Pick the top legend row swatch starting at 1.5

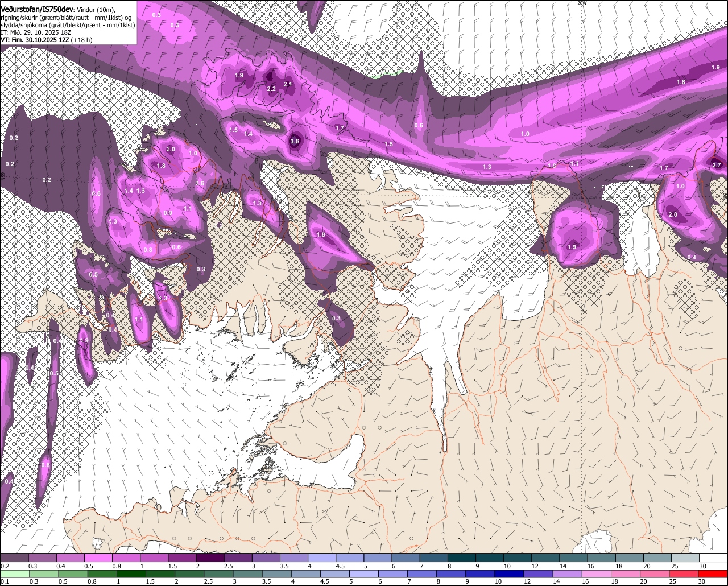point(182,558)
